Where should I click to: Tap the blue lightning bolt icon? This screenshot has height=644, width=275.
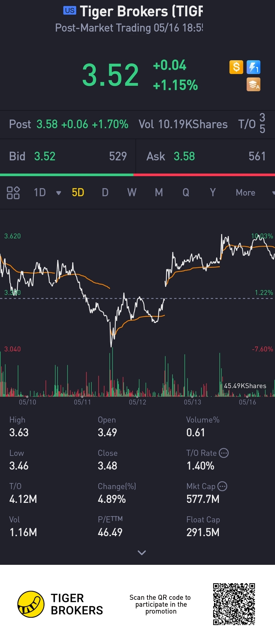click(x=254, y=67)
